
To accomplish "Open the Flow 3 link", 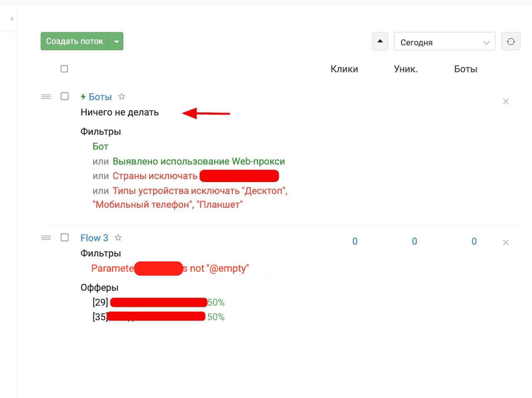I will (x=94, y=238).
